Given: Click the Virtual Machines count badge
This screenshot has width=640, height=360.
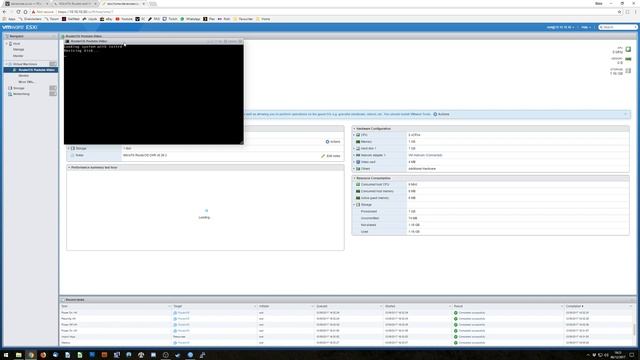Looking at the screenshot, I should click(x=53, y=64).
